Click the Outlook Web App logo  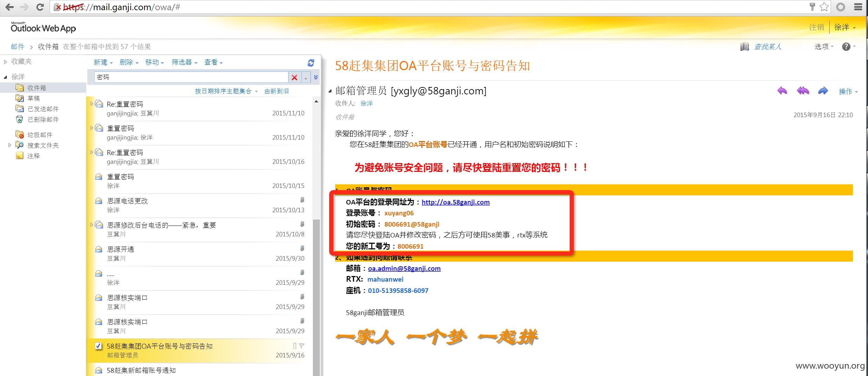click(x=43, y=27)
